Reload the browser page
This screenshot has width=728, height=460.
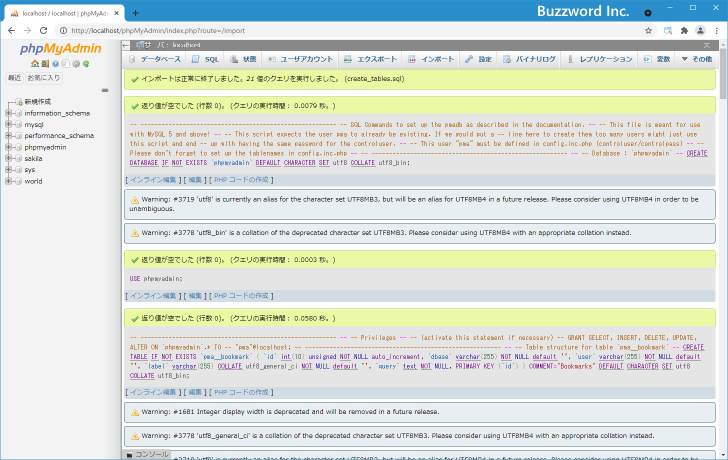43,31
